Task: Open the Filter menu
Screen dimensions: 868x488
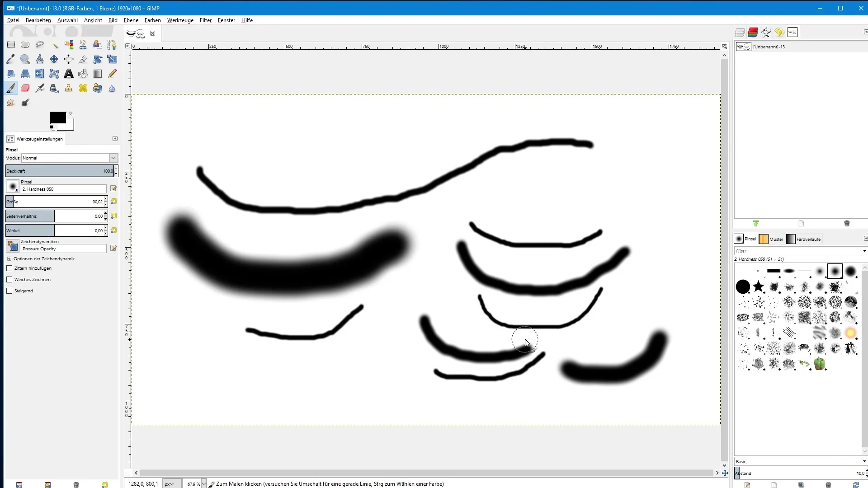Action: (205, 20)
